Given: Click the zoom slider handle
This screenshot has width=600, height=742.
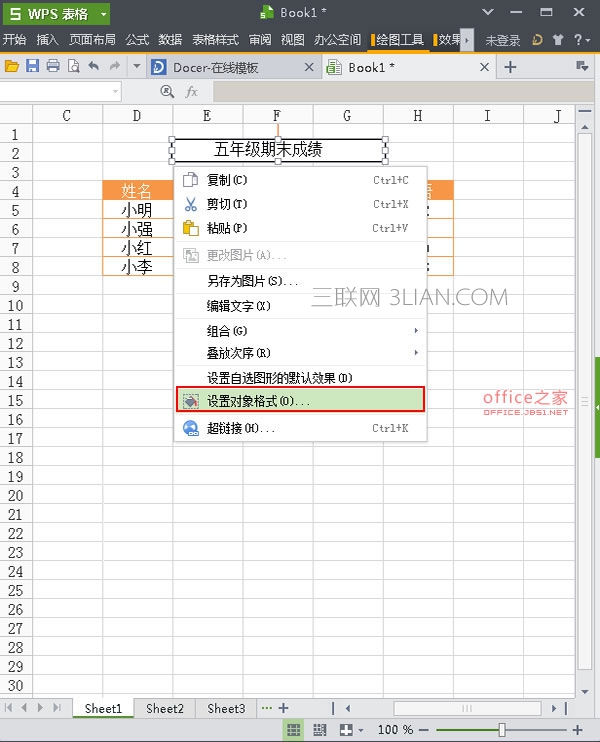Looking at the screenshot, I should (502, 730).
